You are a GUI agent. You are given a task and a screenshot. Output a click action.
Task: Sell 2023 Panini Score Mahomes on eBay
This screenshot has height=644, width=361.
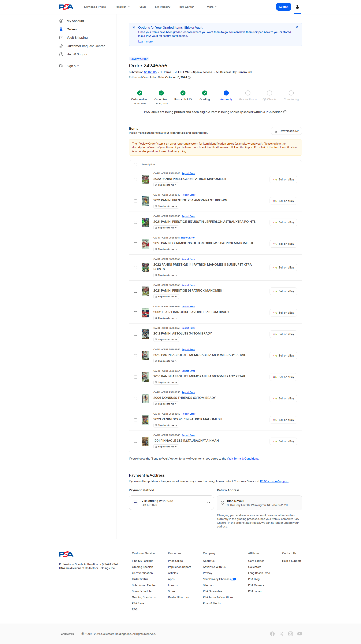click(x=283, y=420)
